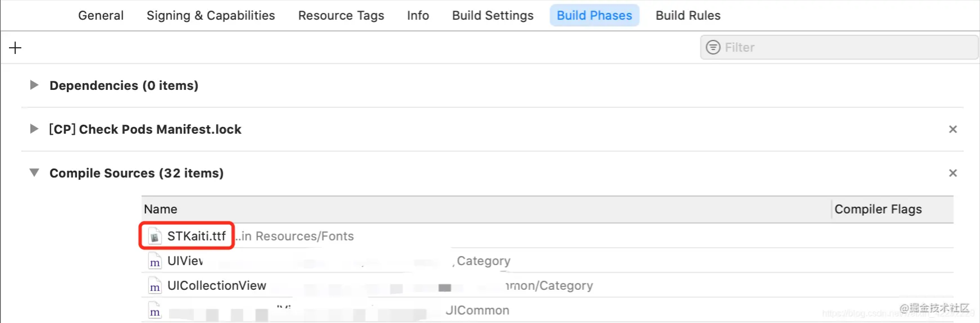Viewport: 980px width, 323px height.
Task: Expand the Dependencies section
Action: 34,85
